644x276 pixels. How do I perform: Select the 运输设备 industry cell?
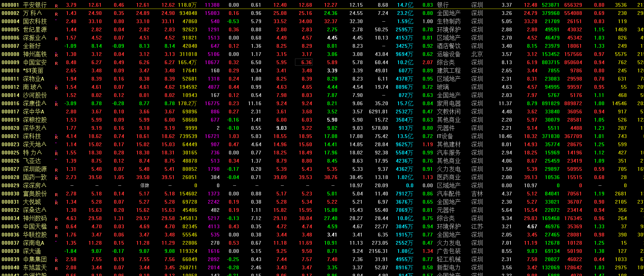(x=449, y=54)
